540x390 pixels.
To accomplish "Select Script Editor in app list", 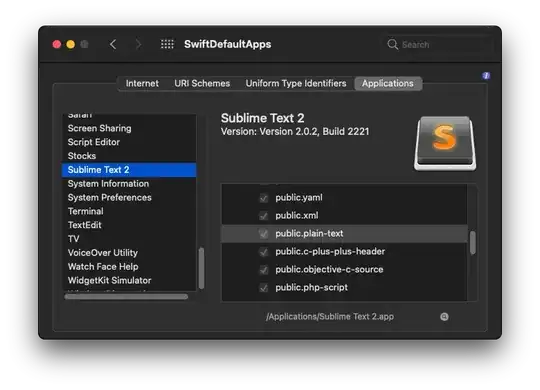I will [129, 142].
